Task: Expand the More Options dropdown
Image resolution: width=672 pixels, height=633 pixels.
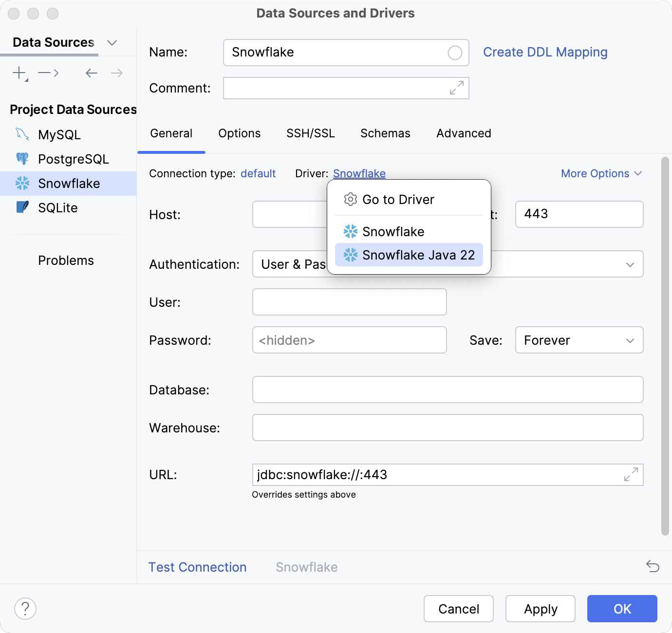Action: click(601, 173)
